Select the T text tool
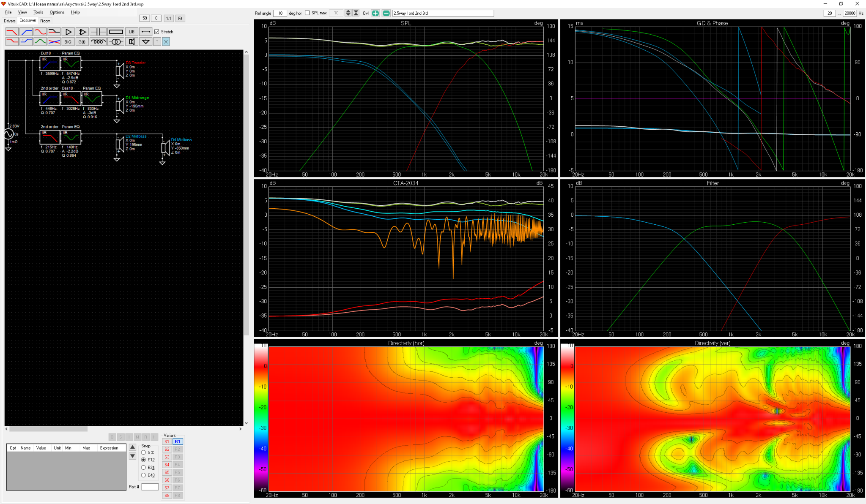The image size is (866, 504). coord(157,41)
